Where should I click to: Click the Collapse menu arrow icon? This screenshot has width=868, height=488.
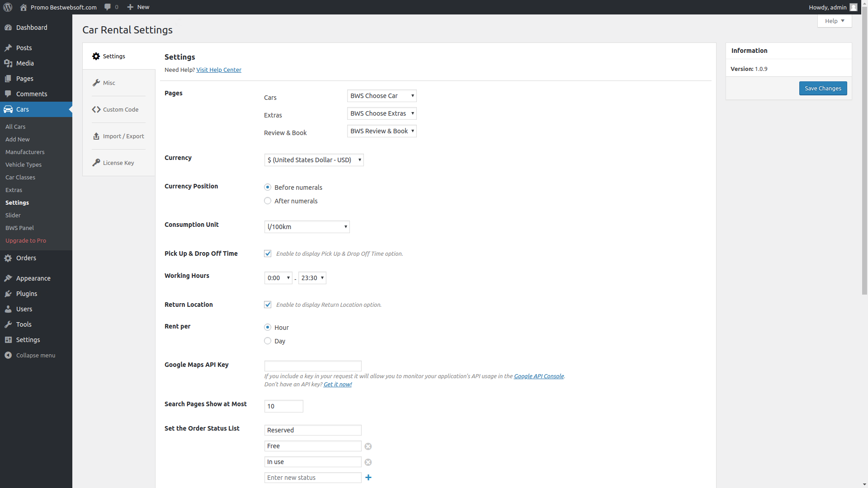(x=8, y=355)
